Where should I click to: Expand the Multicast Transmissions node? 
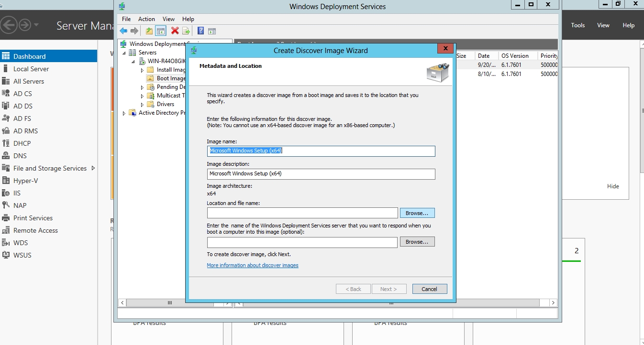(x=142, y=96)
